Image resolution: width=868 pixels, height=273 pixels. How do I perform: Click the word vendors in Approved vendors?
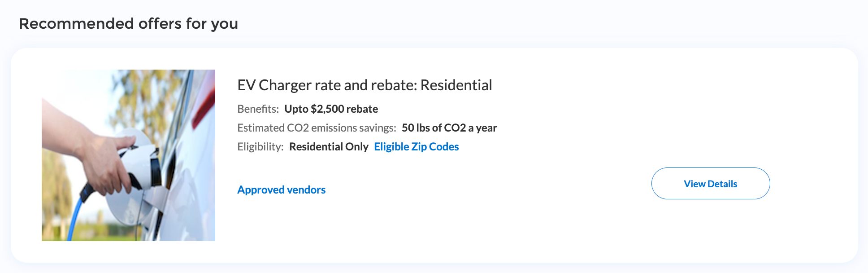pos(306,190)
